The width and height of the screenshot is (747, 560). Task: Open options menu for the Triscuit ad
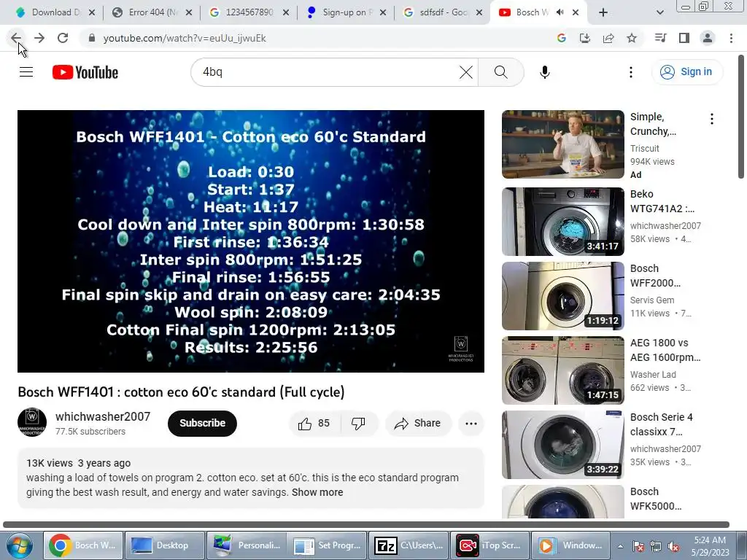click(712, 119)
